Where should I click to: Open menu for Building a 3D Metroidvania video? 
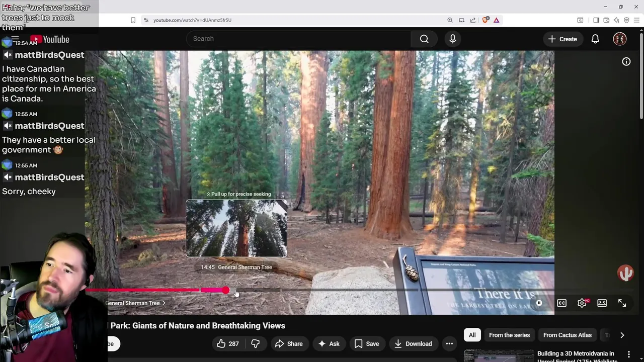[629, 355]
